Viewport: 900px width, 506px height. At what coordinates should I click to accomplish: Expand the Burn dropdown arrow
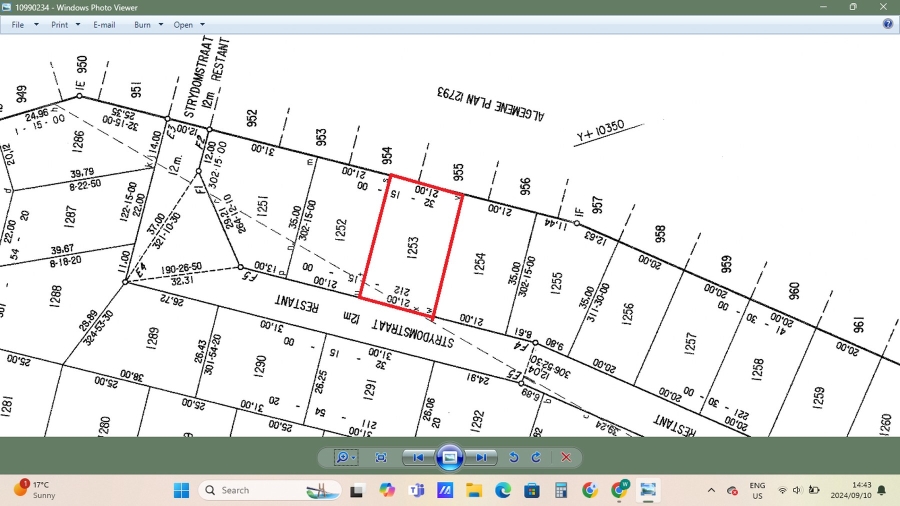coord(161,25)
